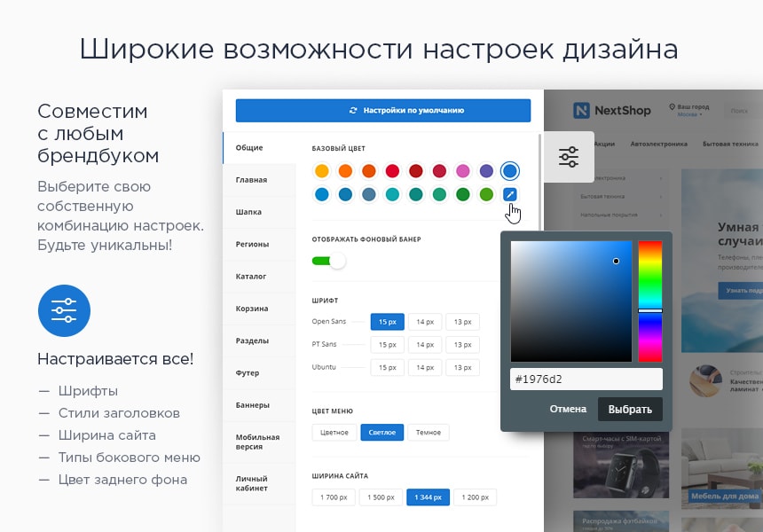Open the Москва city dropdown
This screenshot has width=763, height=532.
click(x=690, y=115)
